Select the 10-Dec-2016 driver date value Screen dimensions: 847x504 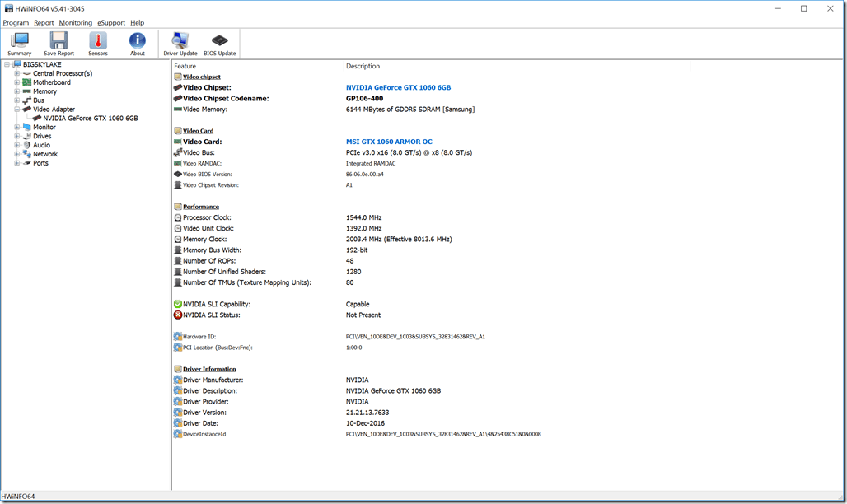point(365,423)
